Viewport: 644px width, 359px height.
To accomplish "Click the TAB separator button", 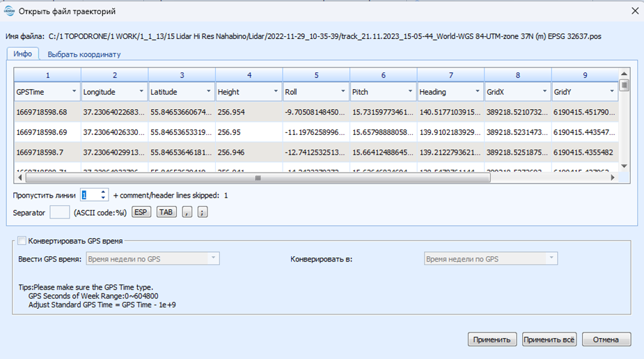I will 166,212.
